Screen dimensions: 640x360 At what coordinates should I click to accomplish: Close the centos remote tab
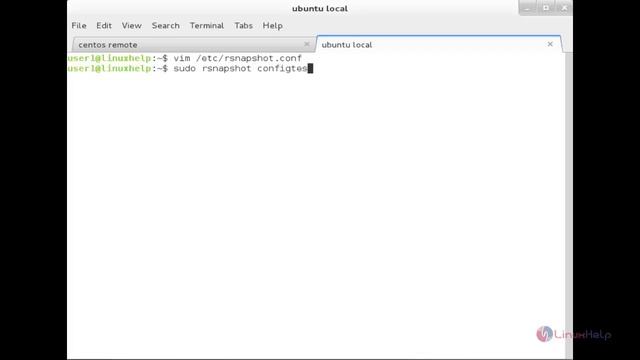coord(307,44)
